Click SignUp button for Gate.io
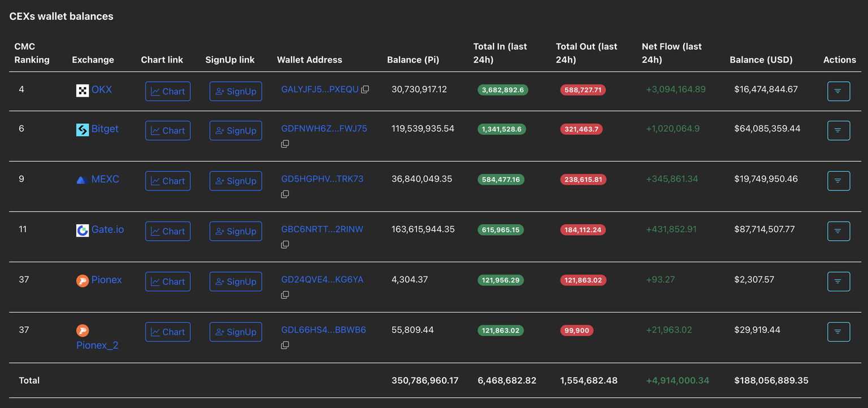 [x=236, y=231]
